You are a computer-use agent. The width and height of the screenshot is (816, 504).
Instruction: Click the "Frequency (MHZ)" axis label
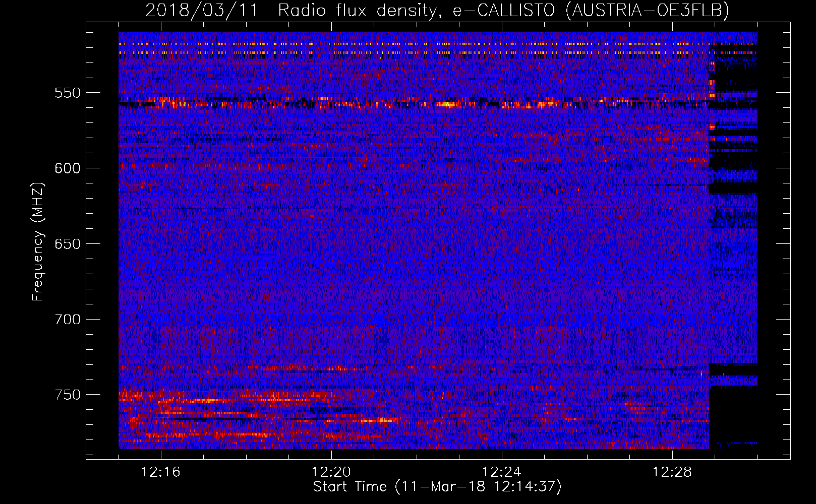coord(38,241)
